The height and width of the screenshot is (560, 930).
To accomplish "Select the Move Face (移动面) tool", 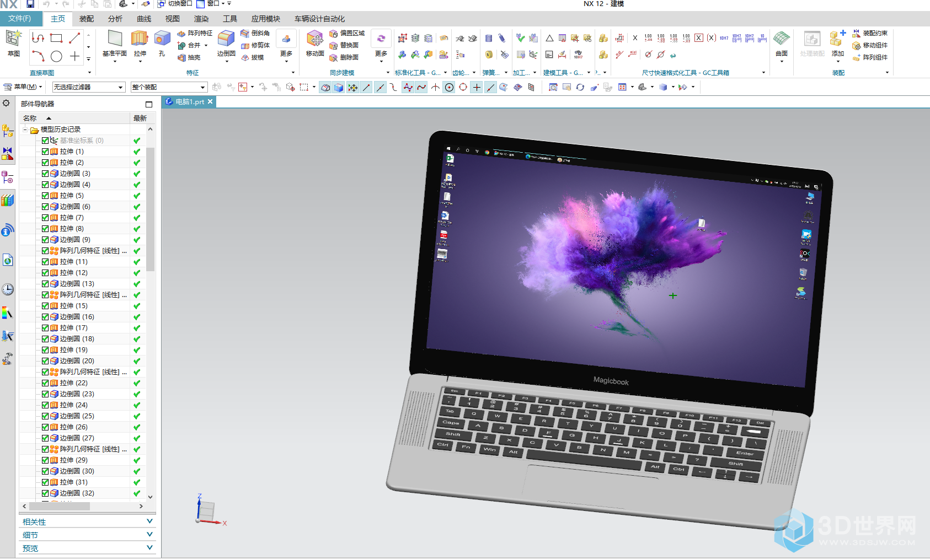I will [x=315, y=44].
